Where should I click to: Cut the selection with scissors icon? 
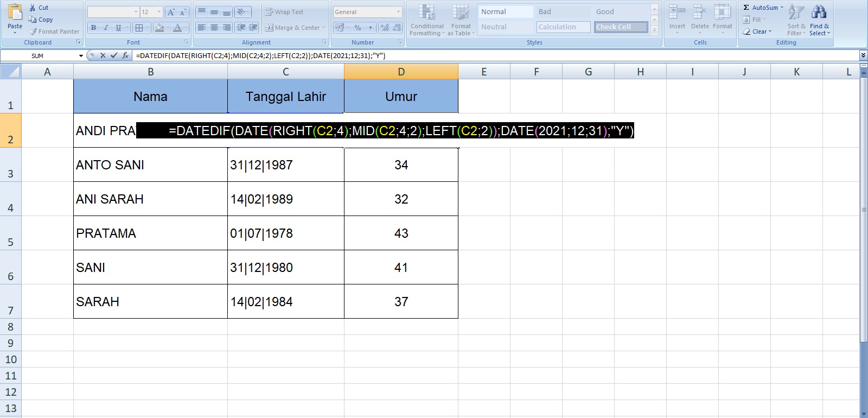coord(33,8)
